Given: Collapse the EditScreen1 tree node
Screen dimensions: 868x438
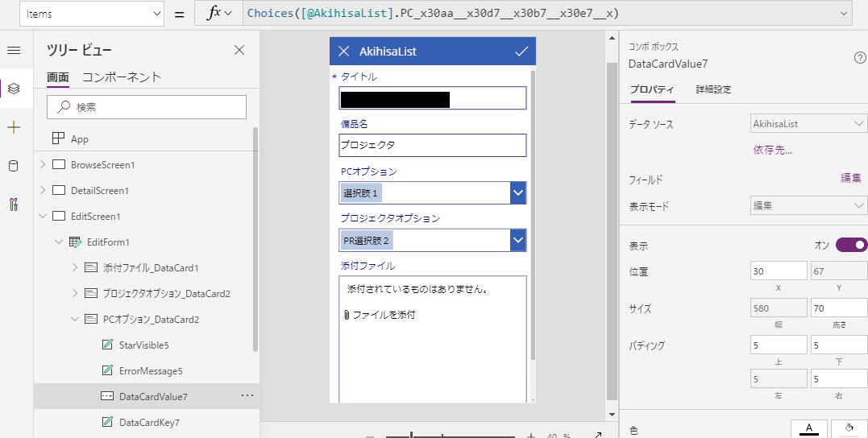Looking at the screenshot, I should tap(44, 216).
